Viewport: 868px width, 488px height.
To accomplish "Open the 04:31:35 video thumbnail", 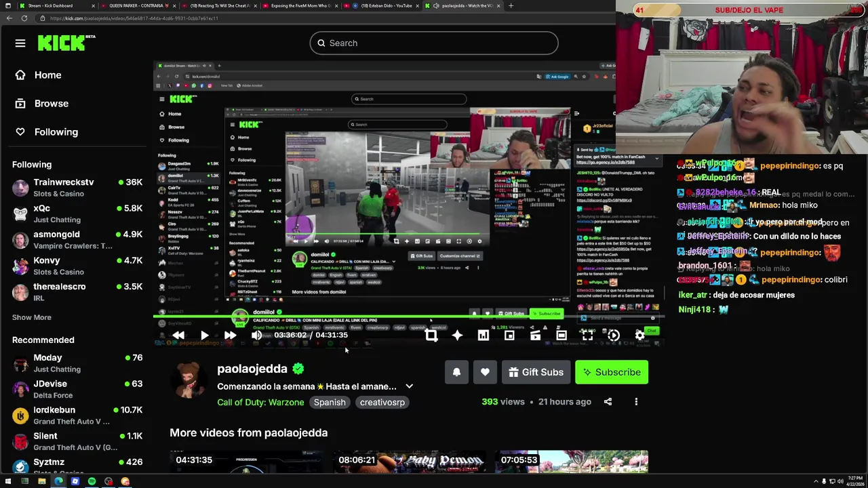I will pyautogui.click(x=246, y=462).
